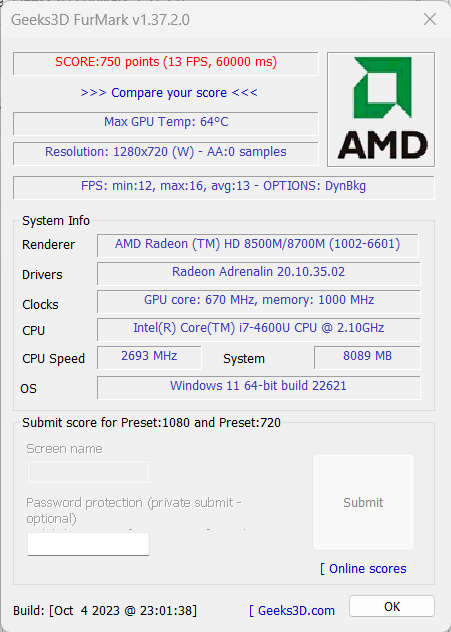Viewport: 451px width, 632px height.
Task: Select the Radeon Adrenalin drivers field
Action: (258, 273)
